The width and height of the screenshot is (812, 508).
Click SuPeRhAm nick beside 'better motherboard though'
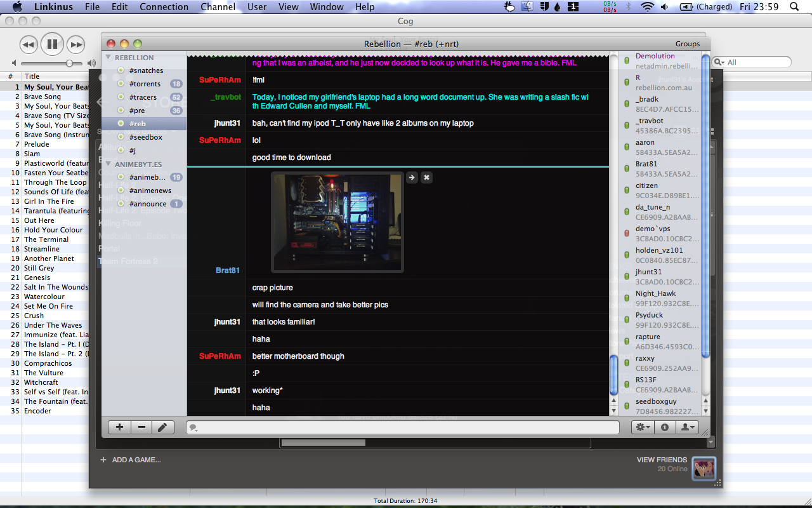(x=220, y=356)
